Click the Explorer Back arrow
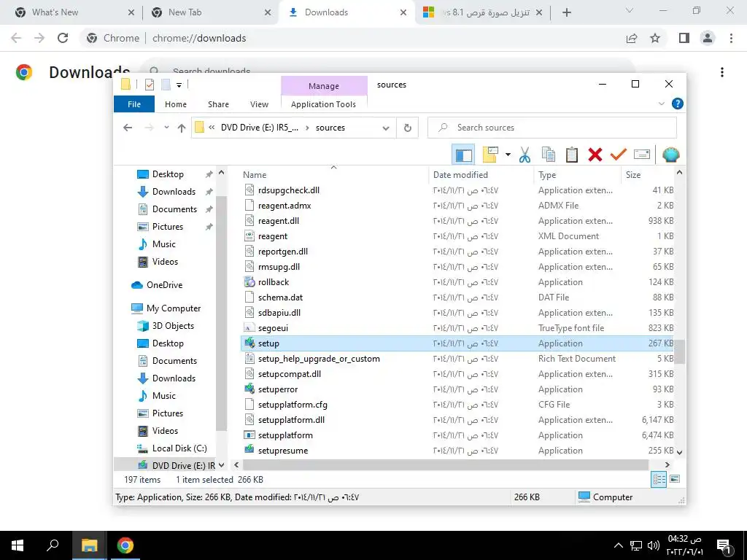The height and width of the screenshot is (560, 747). 127,128
